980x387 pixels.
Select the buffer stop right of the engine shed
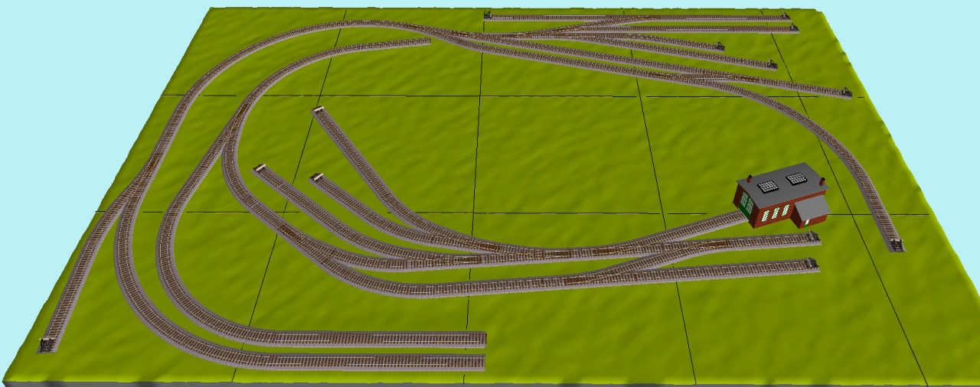coord(813,237)
